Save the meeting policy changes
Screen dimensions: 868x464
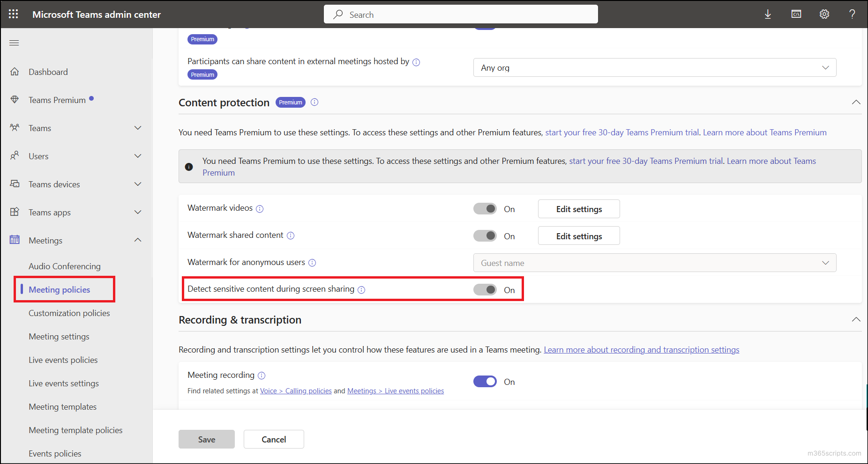[x=206, y=439]
